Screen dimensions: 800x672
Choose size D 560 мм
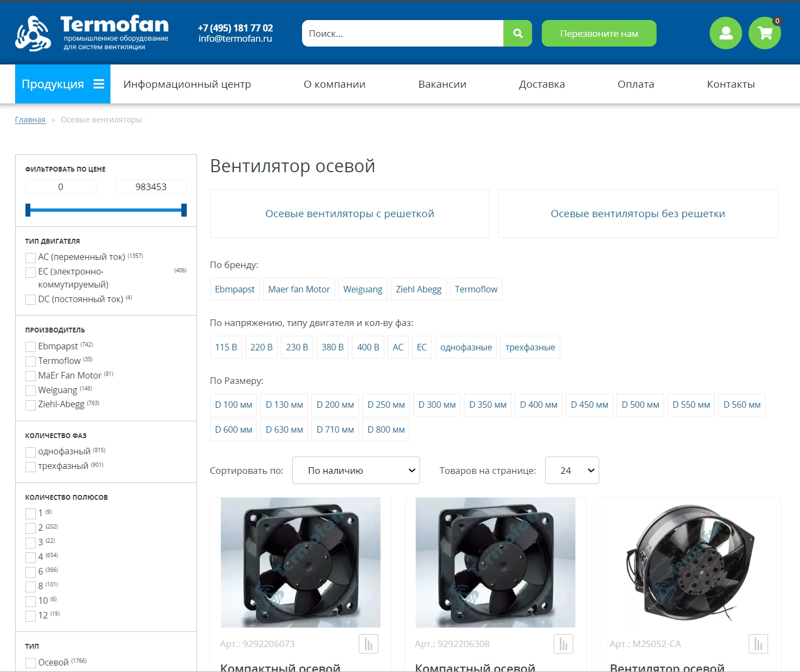pyautogui.click(x=742, y=405)
